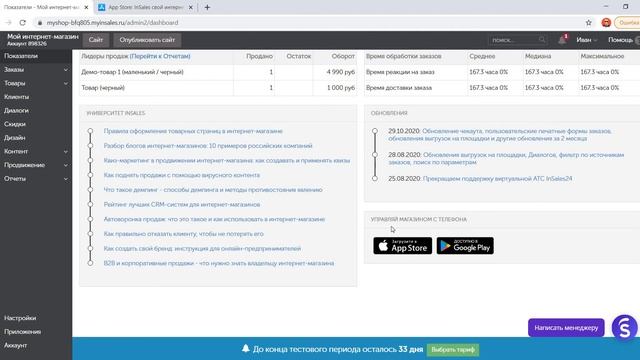Switch to the App Store InSales tab
Screen dimensions: 640x360
pos(145,7)
